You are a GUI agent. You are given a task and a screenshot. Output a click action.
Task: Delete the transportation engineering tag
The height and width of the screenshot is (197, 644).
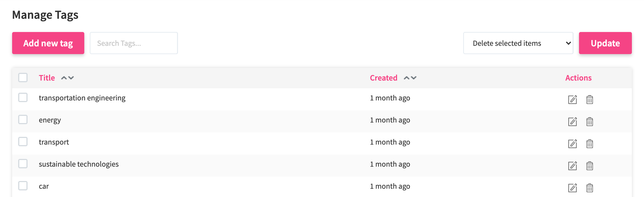(589, 99)
